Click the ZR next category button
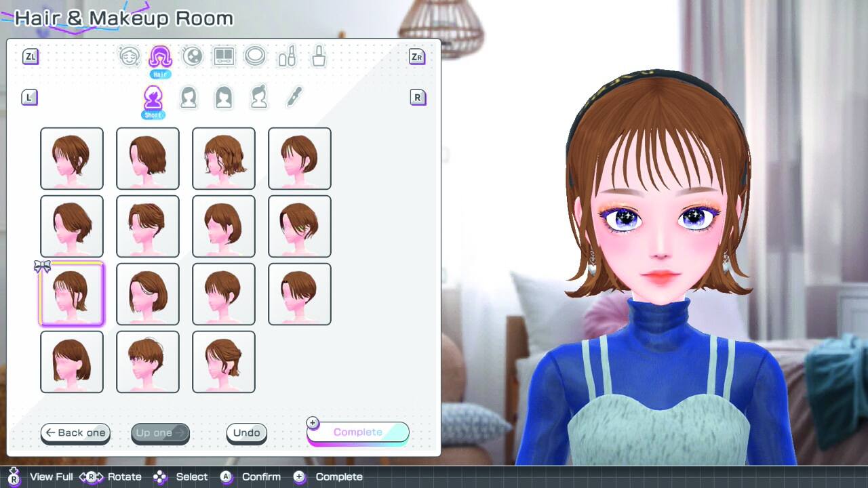 click(417, 57)
